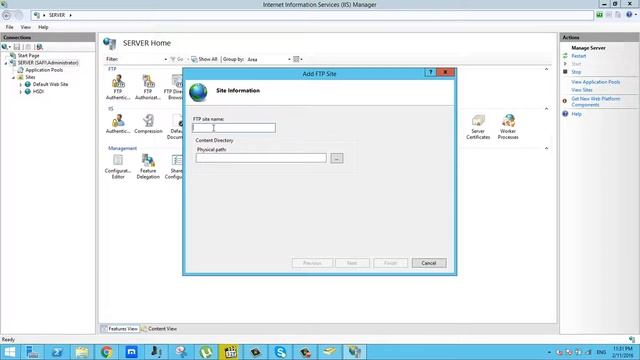This screenshot has width=640, height=360.
Task: Click the Previous button in dialog
Action: [312, 263]
